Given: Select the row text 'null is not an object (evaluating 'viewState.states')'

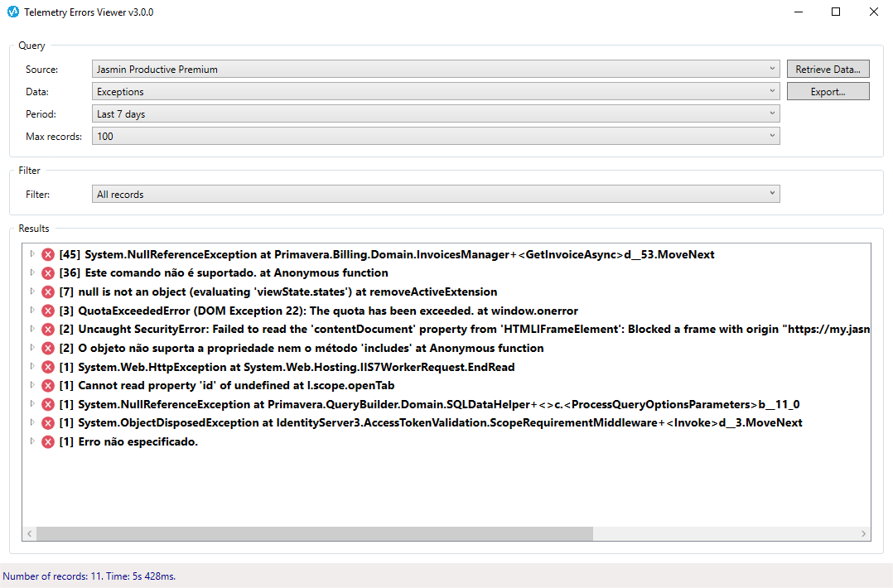Looking at the screenshot, I should (x=215, y=292).
